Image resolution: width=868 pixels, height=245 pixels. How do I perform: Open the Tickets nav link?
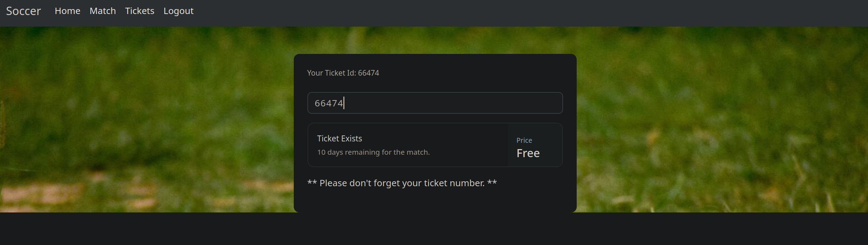[140, 11]
